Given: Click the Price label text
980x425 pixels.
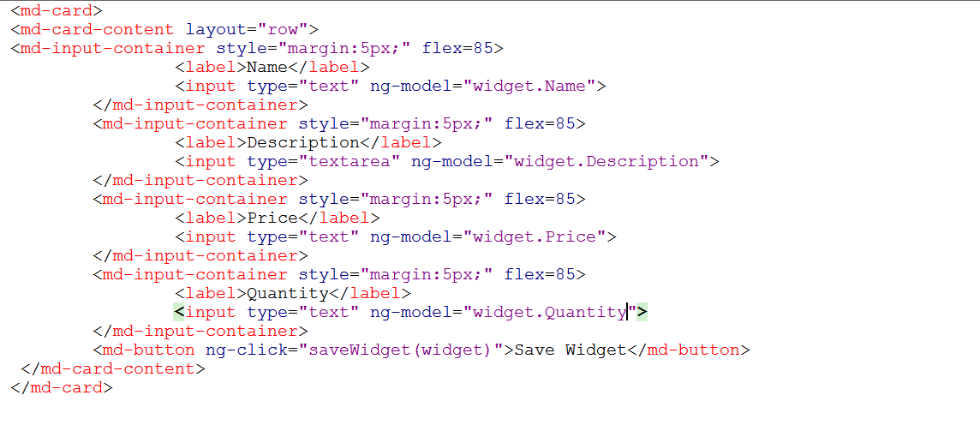Looking at the screenshot, I should pos(272,218).
